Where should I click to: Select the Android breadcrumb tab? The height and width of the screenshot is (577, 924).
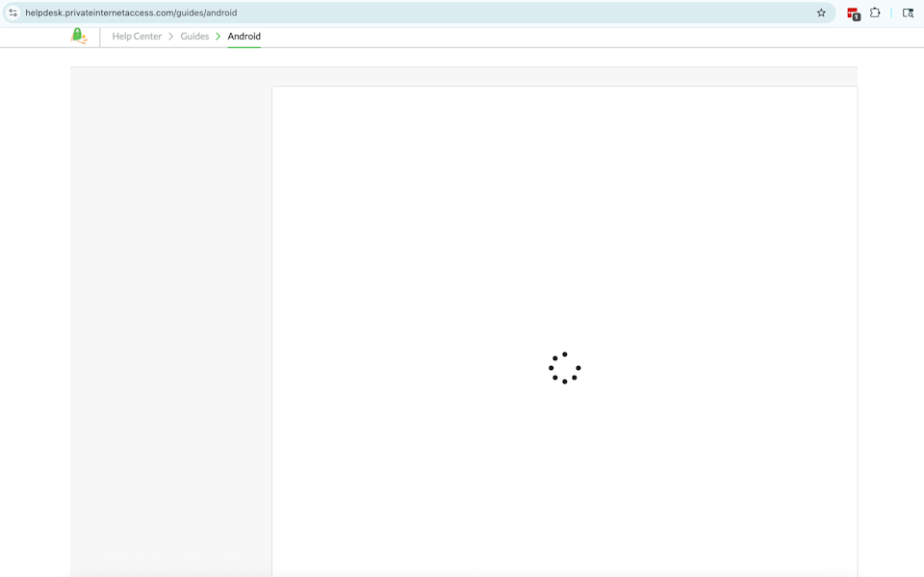click(244, 37)
